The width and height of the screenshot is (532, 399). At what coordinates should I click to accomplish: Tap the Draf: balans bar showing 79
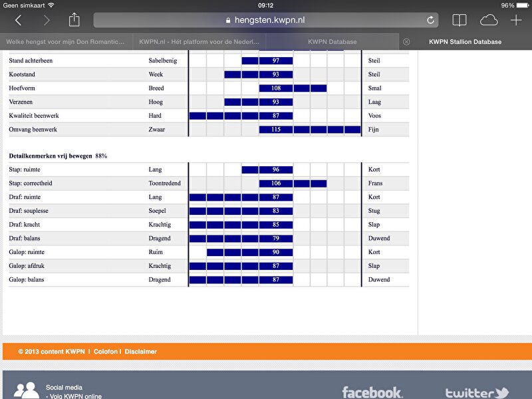[275, 239]
